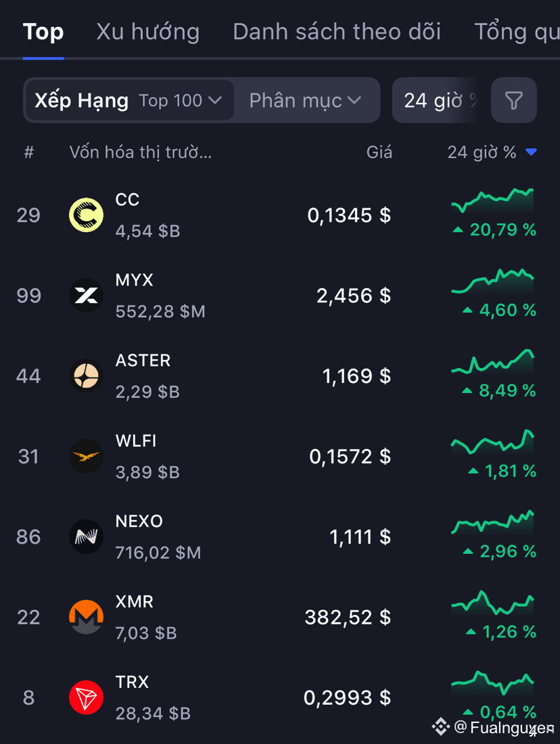Toggle the 24 giờ % sort arrow
Image resolution: width=560 pixels, height=744 pixels.
coord(531,152)
